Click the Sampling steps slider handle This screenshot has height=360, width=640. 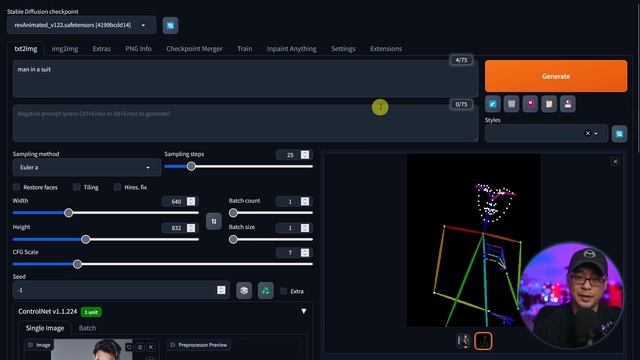pos(191,167)
